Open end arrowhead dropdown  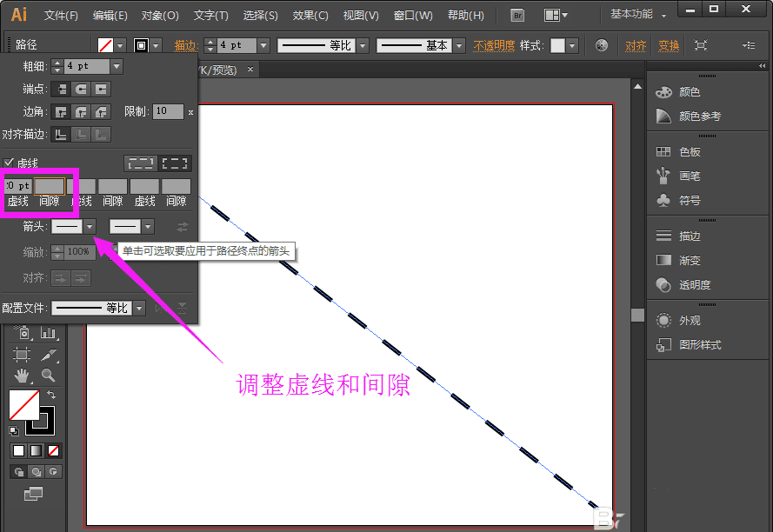tap(148, 227)
